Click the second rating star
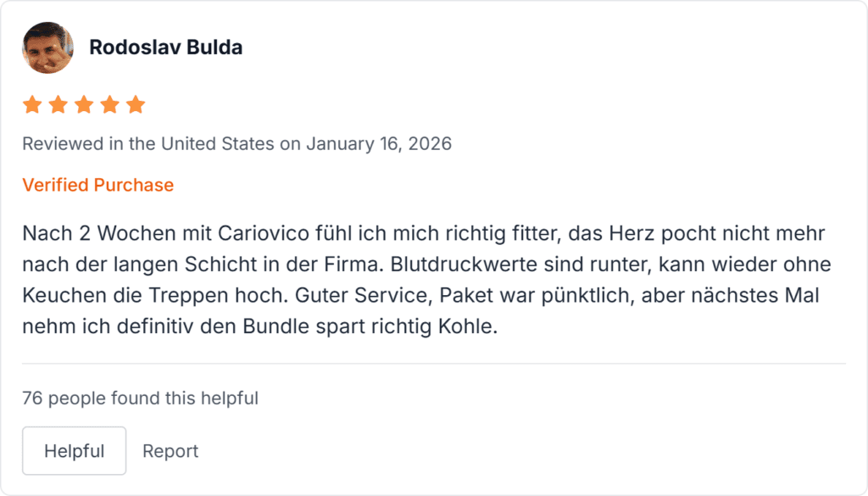The image size is (868, 496). [58, 105]
